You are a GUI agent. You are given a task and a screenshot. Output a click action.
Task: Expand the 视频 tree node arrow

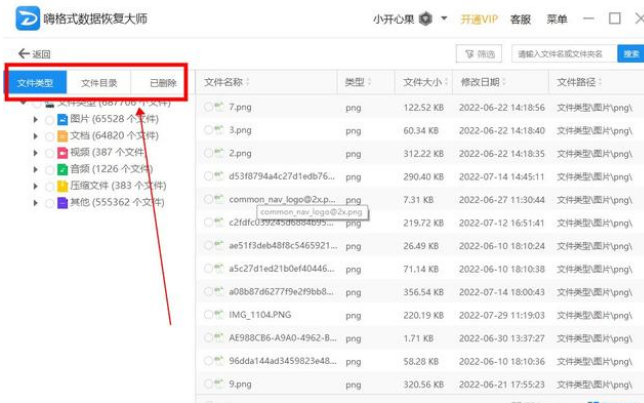tap(37, 153)
